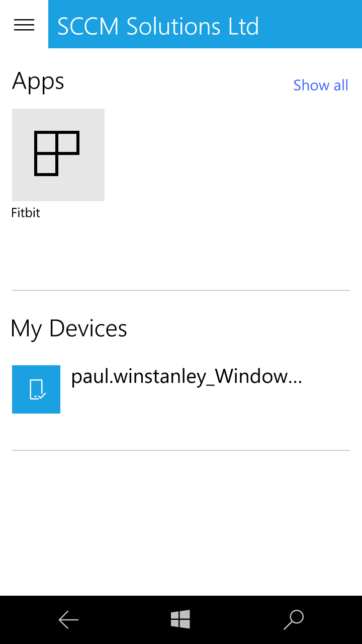Open search with the magnifier icon
The image size is (362, 644).
pyautogui.click(x=294, y=620)
